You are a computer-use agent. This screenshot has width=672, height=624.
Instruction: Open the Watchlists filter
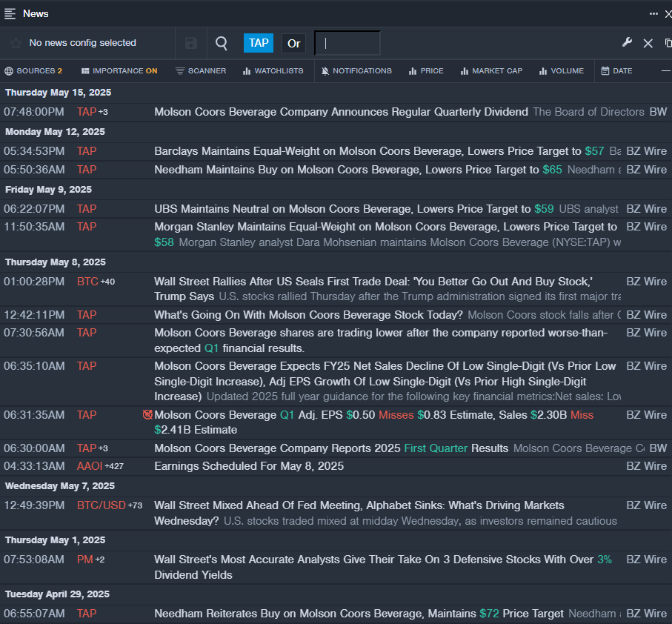tap(273, 70)
